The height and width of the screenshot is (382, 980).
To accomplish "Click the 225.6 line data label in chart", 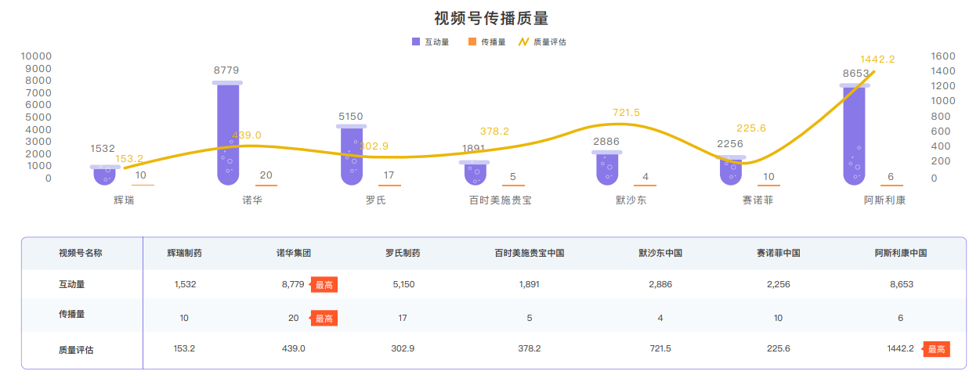I will click(x=751, y=128).
